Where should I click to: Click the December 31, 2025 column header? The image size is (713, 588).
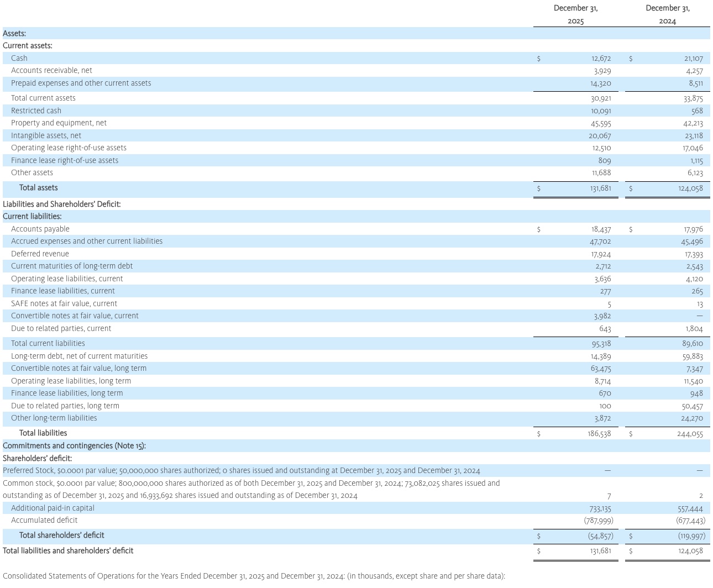click(576, 15)
